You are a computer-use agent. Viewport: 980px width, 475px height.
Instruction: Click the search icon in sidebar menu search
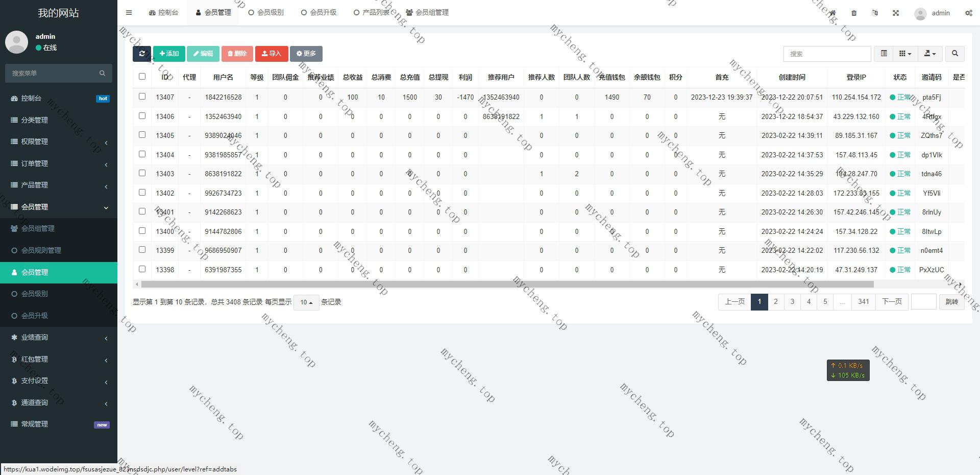(x=102, y=73)
